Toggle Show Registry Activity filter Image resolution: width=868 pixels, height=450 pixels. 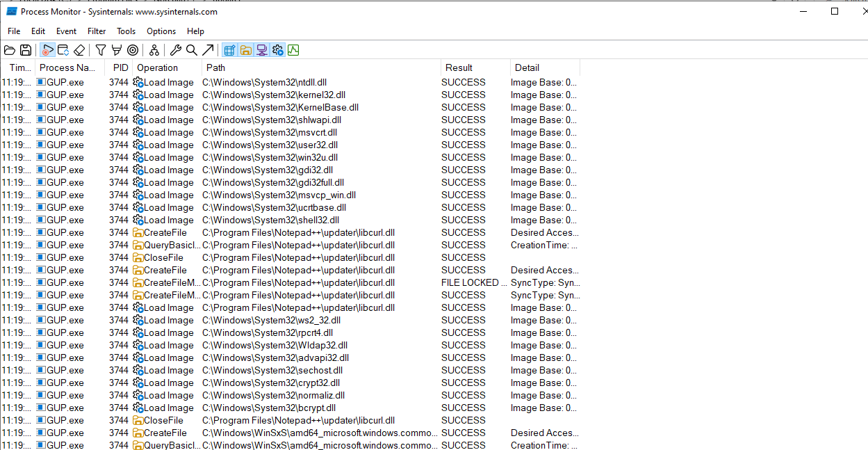(x=229, y=50)
